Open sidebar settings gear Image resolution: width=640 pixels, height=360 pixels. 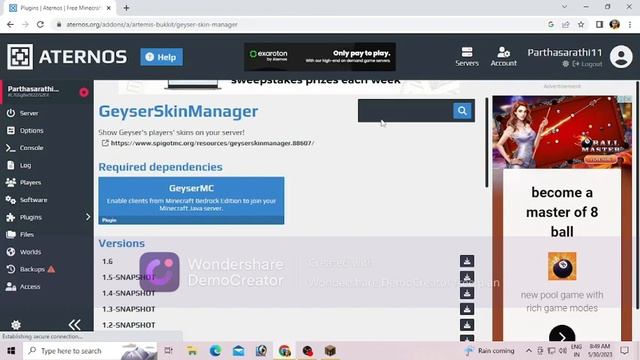click(16, 325)
